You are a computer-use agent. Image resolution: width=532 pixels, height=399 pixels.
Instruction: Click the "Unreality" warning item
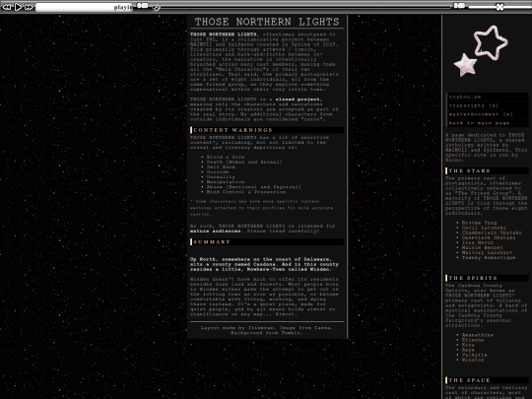(x=221, y=177)
